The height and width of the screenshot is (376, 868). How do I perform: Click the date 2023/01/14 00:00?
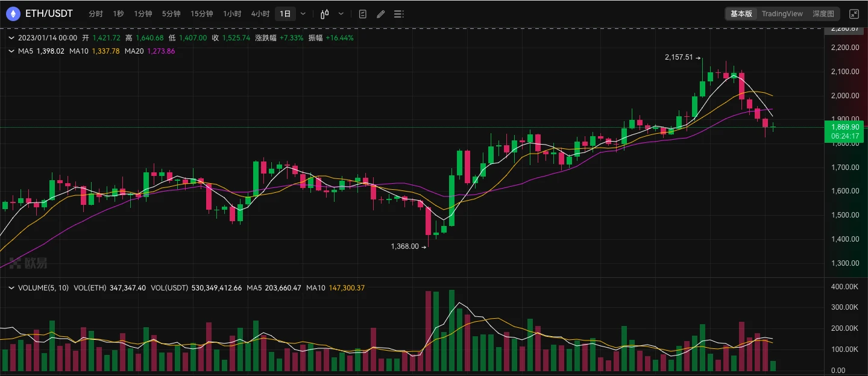point(48,37)
